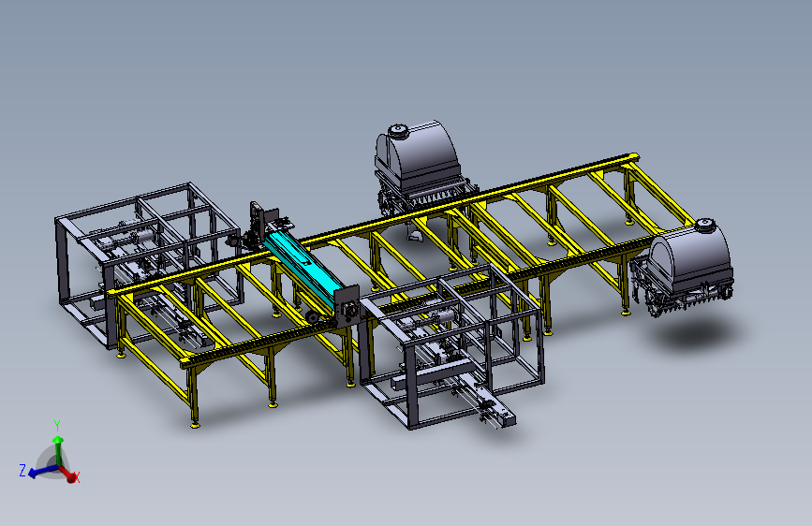Select the gray cage frame in the foreground
The image size is (812, 526).
click(452, 346)
